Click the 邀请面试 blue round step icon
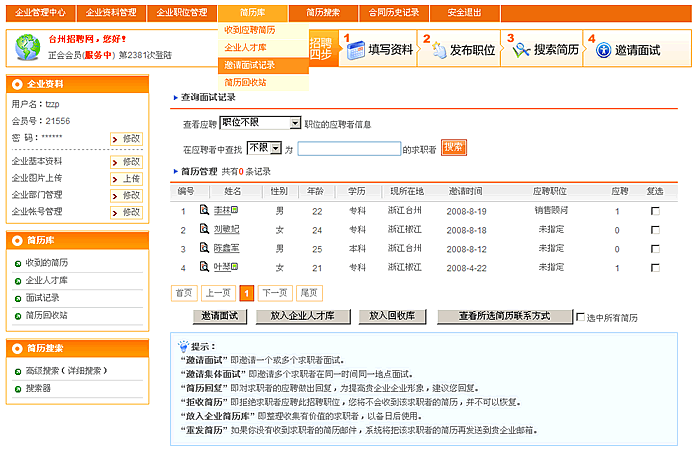Image resolution: width=700 pixels, height=458 pixels. [x=602, y=50]
